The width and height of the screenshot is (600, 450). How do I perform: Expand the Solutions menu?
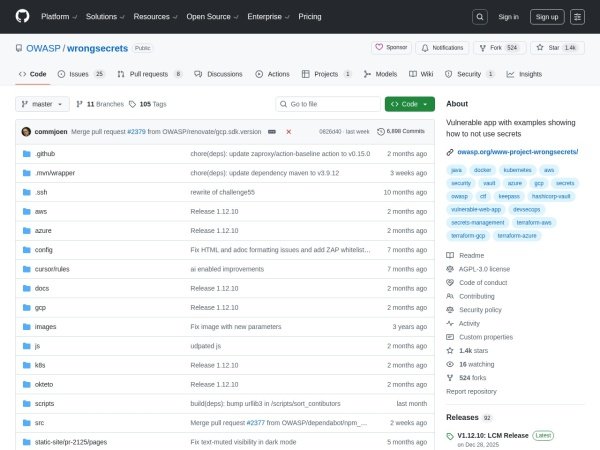[105, 16]
